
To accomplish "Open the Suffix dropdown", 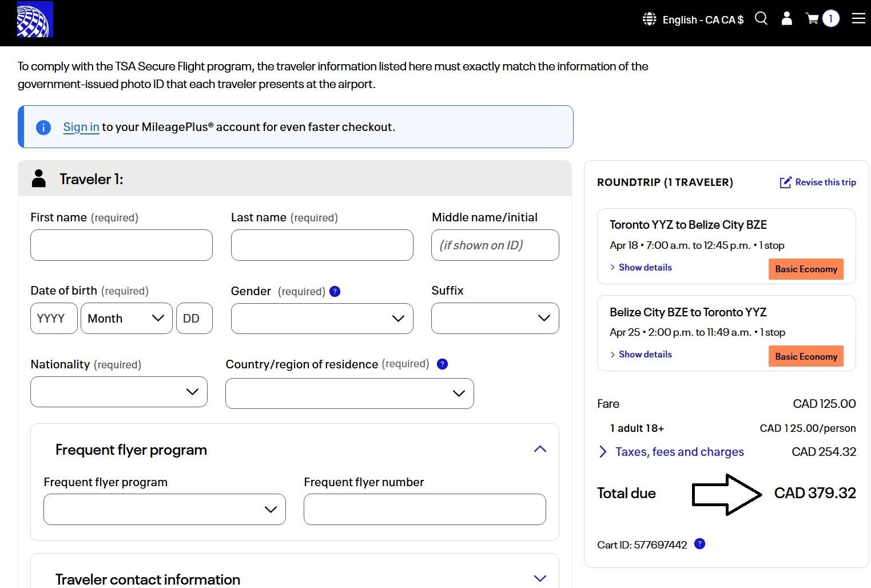I will pyautogui.click(x=495, y=319).
